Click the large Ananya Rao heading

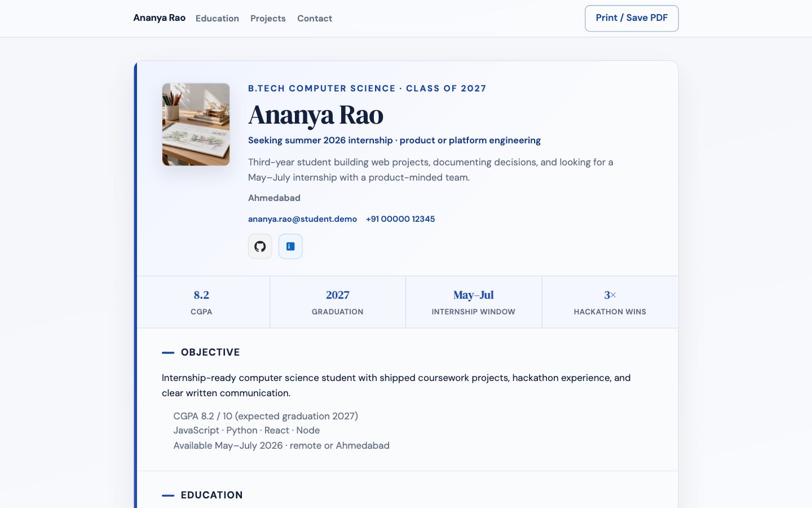[x=316, y=115]
